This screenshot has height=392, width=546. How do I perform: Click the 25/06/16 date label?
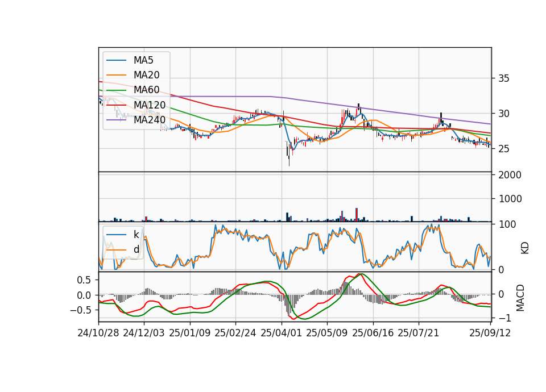pyautogui.click(x=373, y=333)
